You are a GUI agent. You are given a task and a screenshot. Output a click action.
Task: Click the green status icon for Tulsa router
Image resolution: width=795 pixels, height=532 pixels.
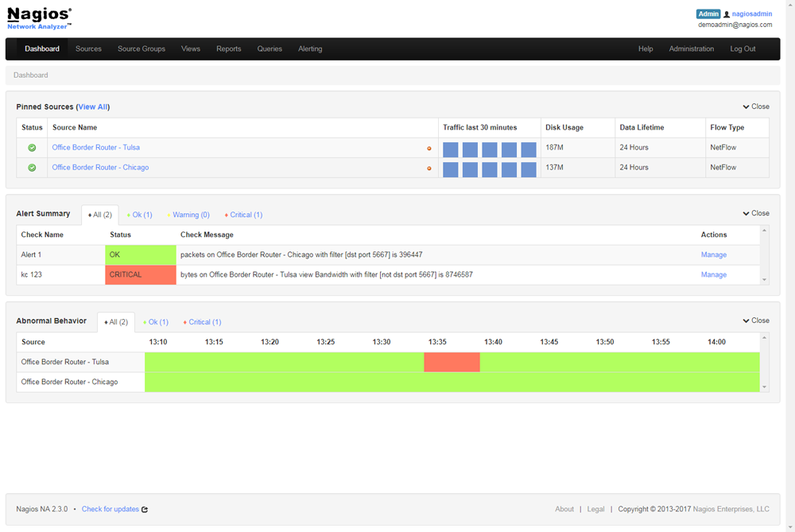[32, 148]
